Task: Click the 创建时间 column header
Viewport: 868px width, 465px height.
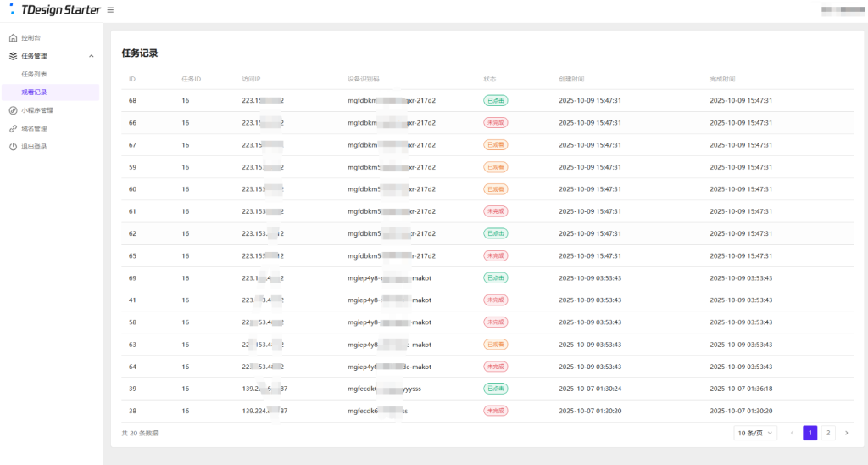Action: tap(571, 79)
